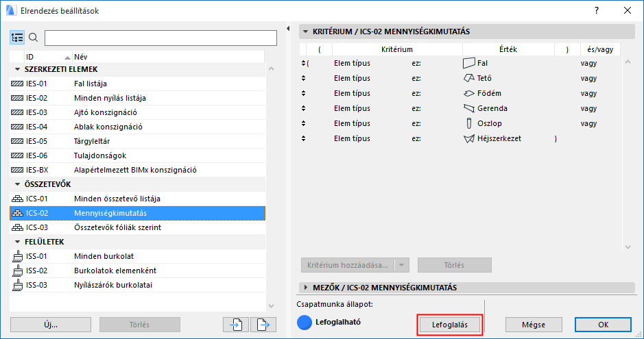Click the Lefoglalás button

pos(450,325)
